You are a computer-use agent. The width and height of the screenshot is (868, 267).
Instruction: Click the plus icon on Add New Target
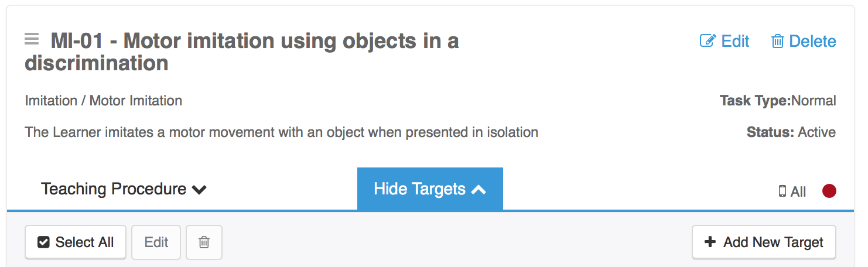click(x=710, y=242)
